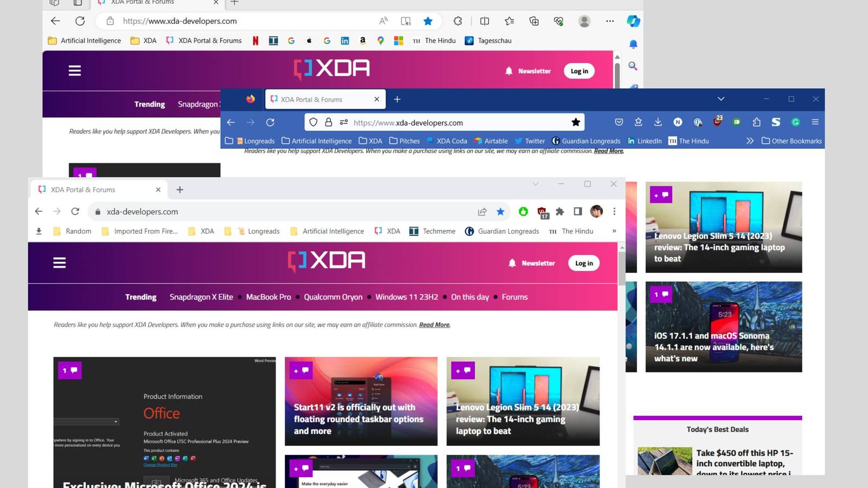Screen dimensions: 868x488
Task: Open Extensions puzzle icon in Edge toolbar
Action: click(x=458, y=21)
